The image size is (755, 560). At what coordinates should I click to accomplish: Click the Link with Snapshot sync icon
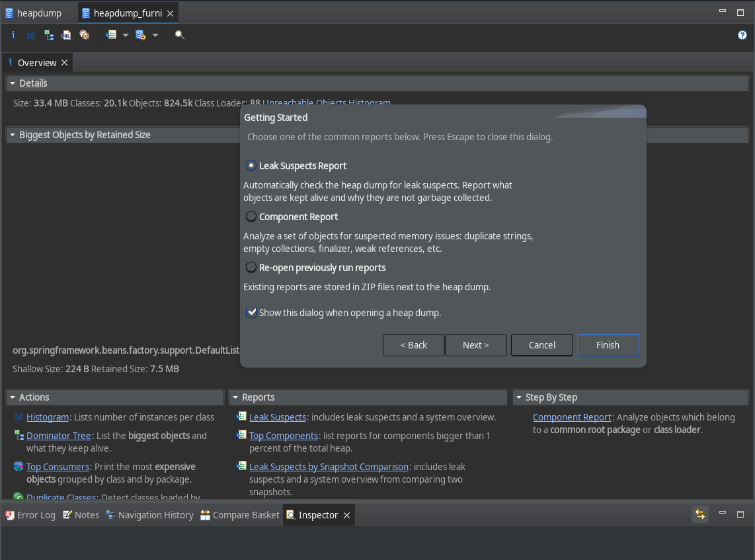[x=700, y=514]
